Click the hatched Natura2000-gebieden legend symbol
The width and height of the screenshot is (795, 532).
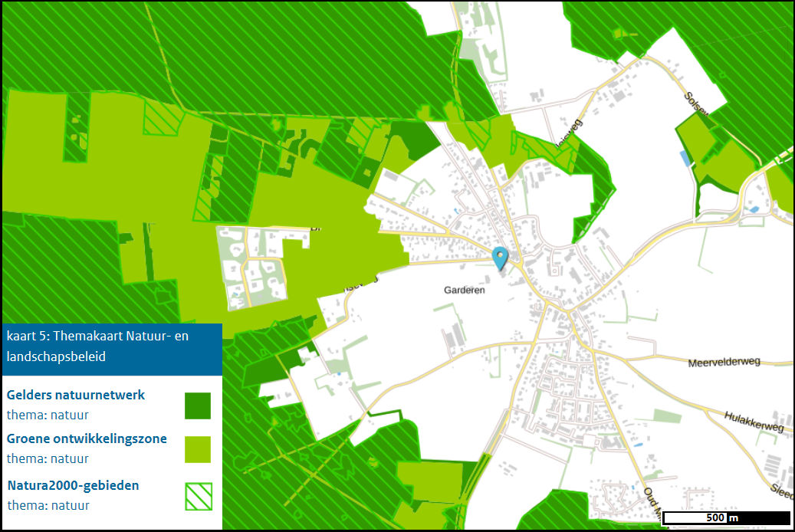point(198,496)
